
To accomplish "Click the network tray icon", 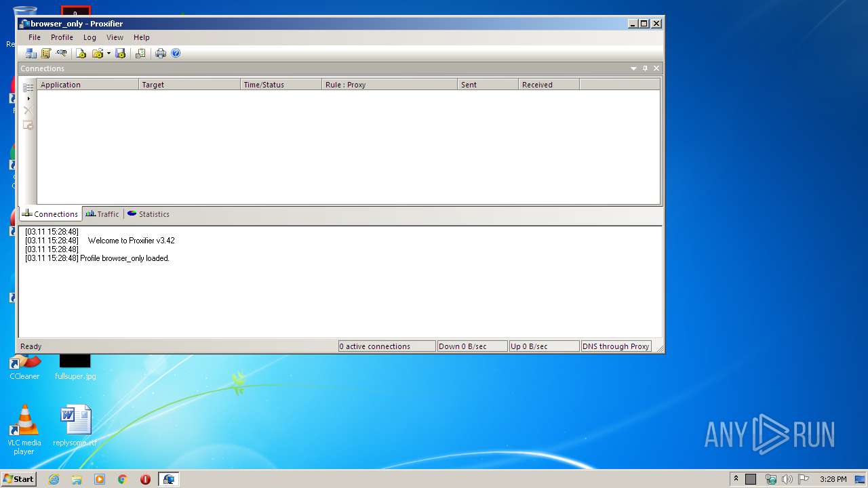I will tap(771, 479).
